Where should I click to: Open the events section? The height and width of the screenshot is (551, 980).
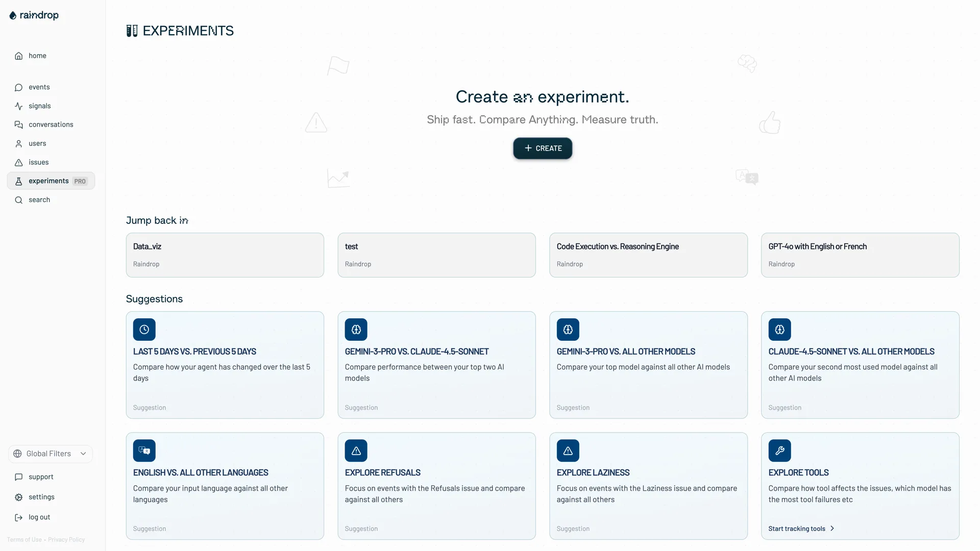(39, 87)
